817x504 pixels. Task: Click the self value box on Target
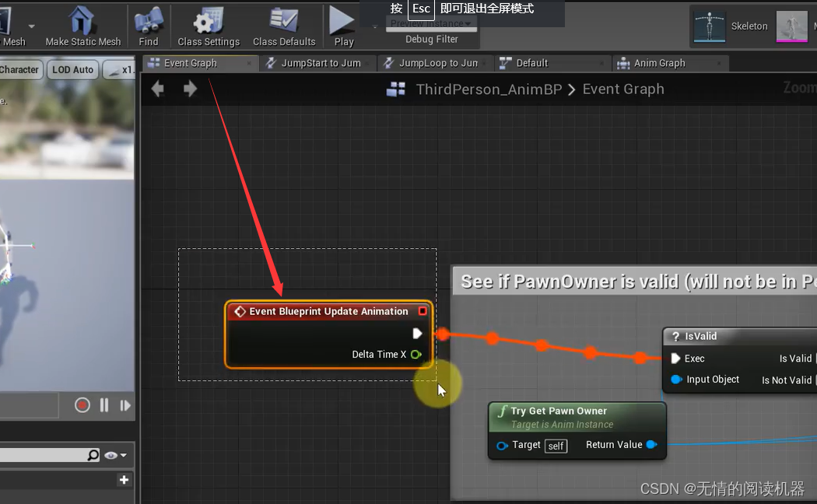[556, 446]
